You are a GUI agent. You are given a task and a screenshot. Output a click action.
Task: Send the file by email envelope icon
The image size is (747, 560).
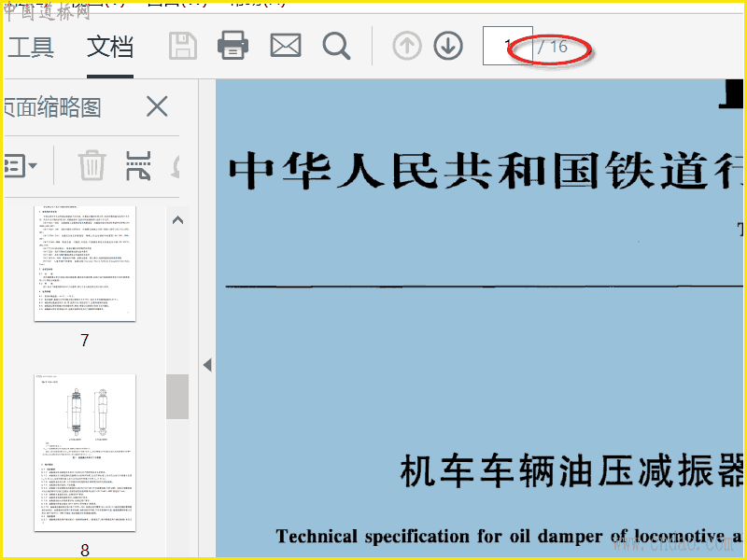tap(286, 46)
